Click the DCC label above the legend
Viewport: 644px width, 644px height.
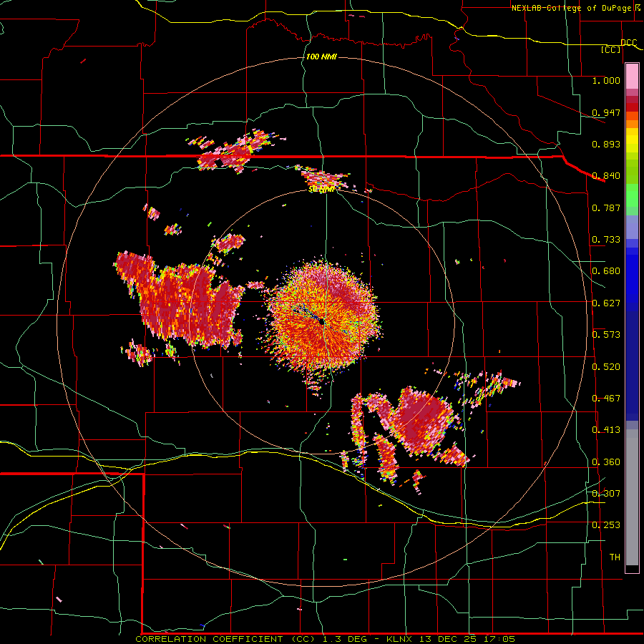tap(628, 43)
